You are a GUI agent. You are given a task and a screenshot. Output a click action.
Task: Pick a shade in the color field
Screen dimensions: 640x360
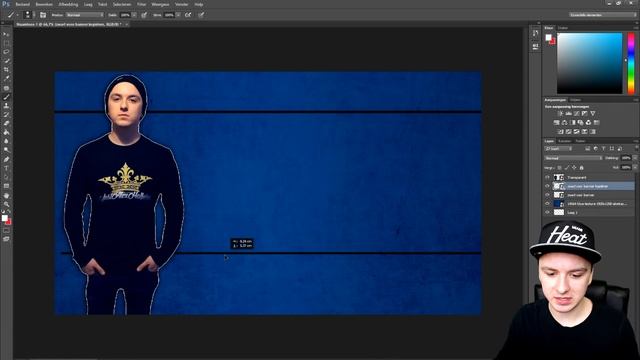(590, 63)
